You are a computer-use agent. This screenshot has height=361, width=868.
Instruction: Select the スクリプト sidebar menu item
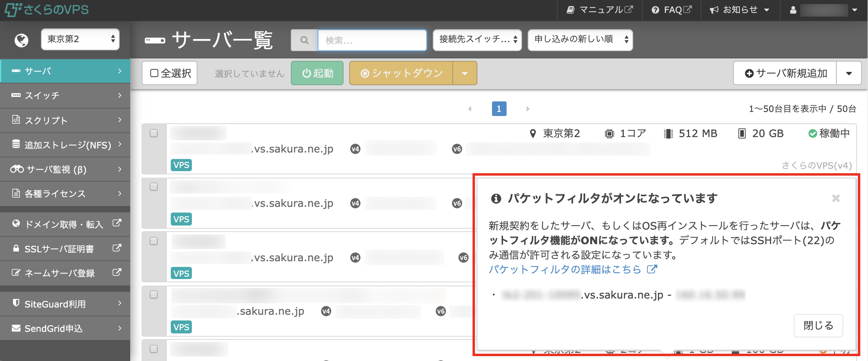(65, 120)
